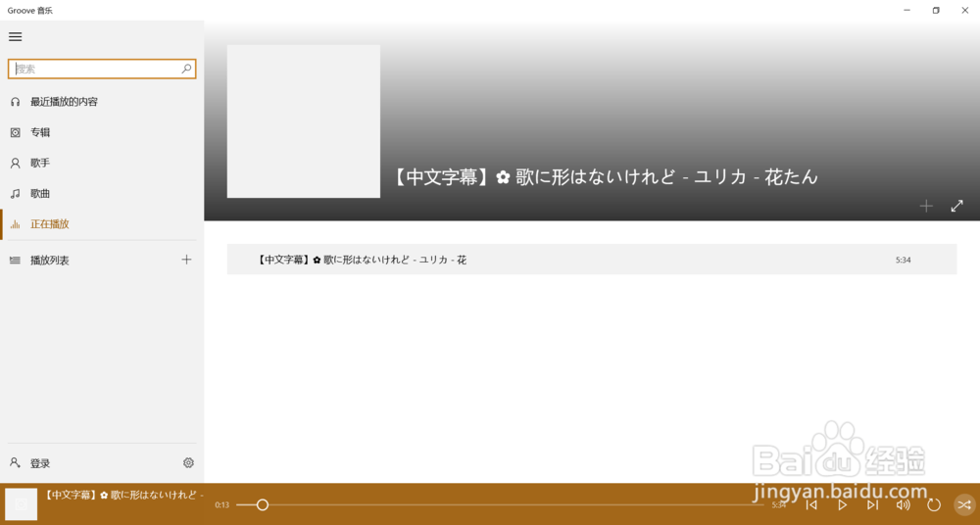Click music note icon beside 歌曲

click(15, 194)
